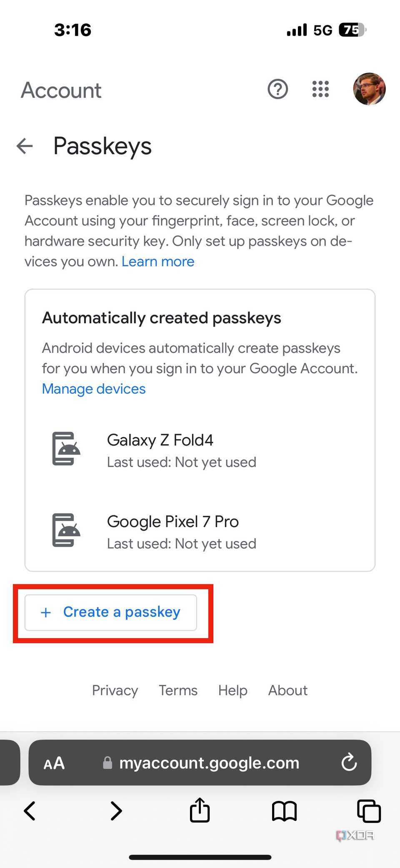Reload the page with the refresh icon
Image resolution: width=400 pixels, height=868 pixels.
(x=349, y=763)
